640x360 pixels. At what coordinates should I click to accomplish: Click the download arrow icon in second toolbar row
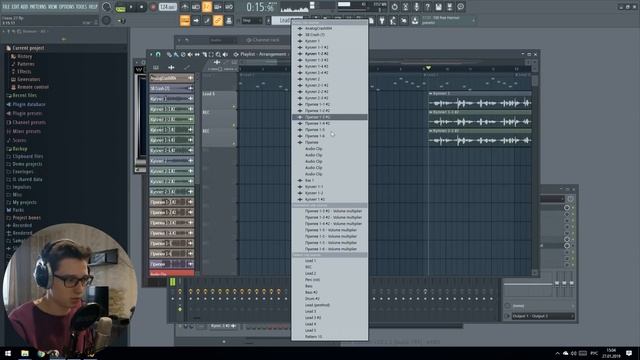click(415, 20)
